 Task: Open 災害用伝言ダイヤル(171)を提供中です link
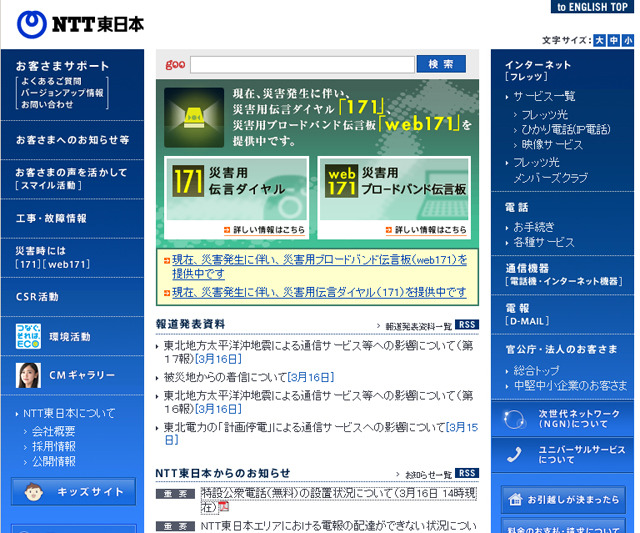319,292
